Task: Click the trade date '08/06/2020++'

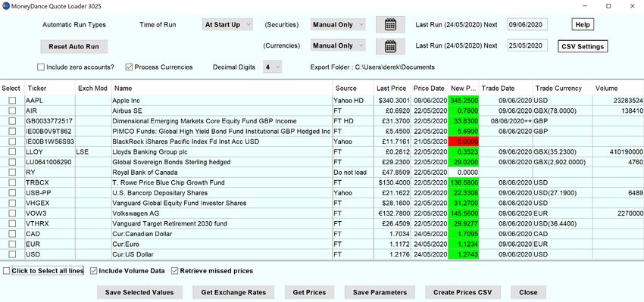Action: click(511, 121)
